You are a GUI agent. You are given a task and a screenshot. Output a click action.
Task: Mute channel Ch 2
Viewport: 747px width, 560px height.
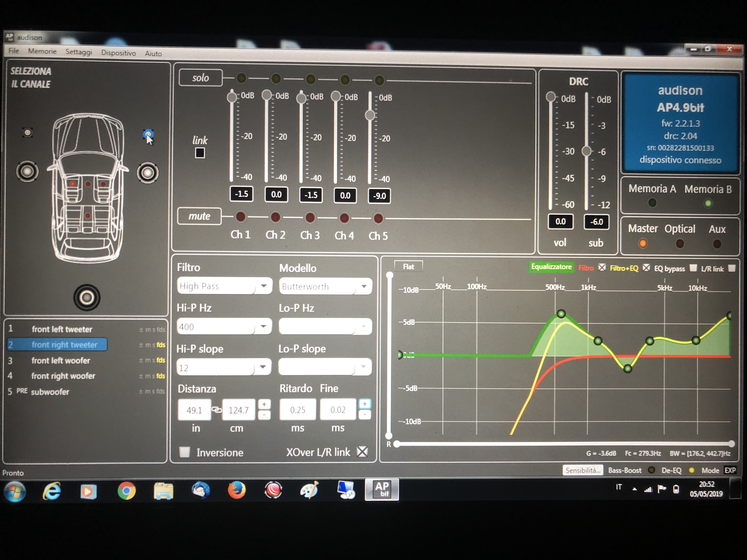pyautogui.click(x=275, y=217)
